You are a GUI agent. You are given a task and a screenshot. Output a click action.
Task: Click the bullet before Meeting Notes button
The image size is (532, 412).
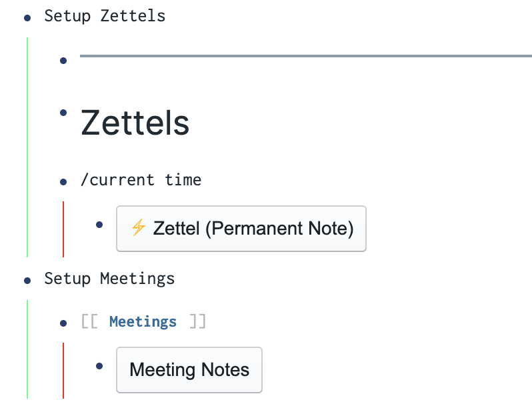(x=99, y=366)
